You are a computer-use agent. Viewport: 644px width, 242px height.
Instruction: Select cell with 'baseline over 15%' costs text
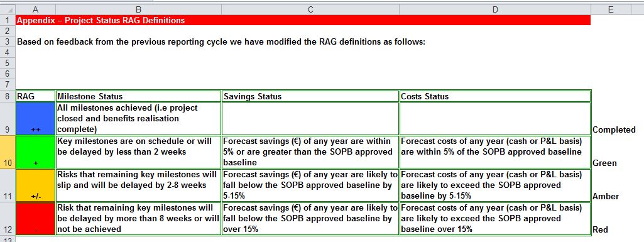point(495,219)
